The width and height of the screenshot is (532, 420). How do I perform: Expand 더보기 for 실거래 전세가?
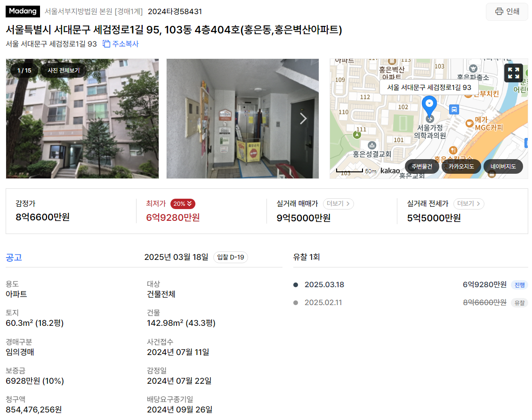coord(469,203)
